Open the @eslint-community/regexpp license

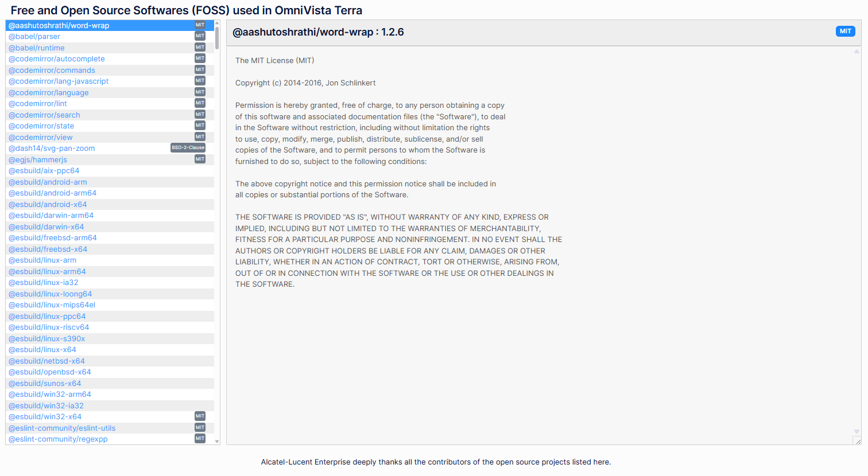tap(58, 439)
